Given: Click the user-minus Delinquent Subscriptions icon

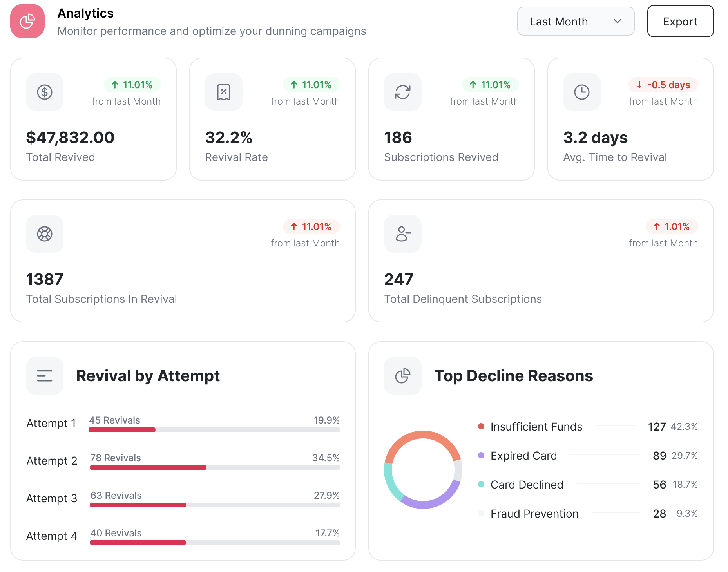Looking at the screenshot, I should (x=403, y=234).
